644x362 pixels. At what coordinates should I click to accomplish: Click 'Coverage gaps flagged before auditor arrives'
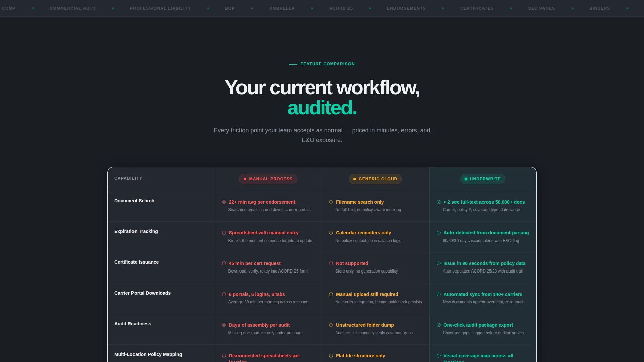tap(483, 333)
